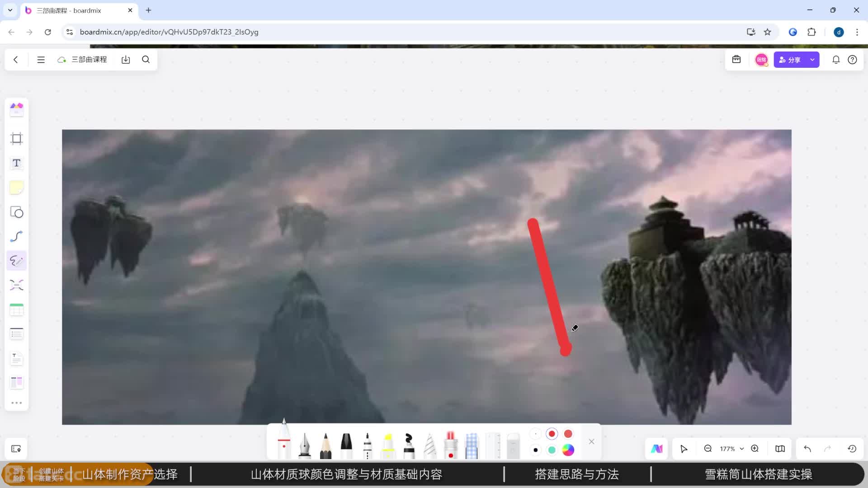Expand the share button dropdown arrow
Image resolution: width=868 pixels, height=488 pixels.
(812, 60)
